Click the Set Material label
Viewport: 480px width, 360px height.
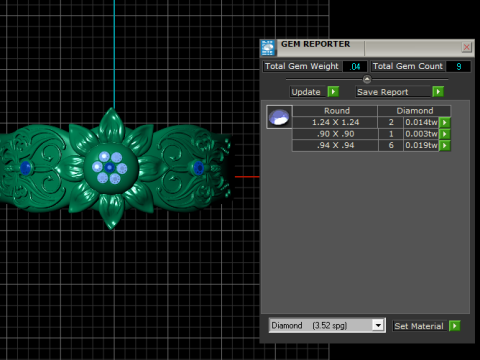[x=419, y=326]
